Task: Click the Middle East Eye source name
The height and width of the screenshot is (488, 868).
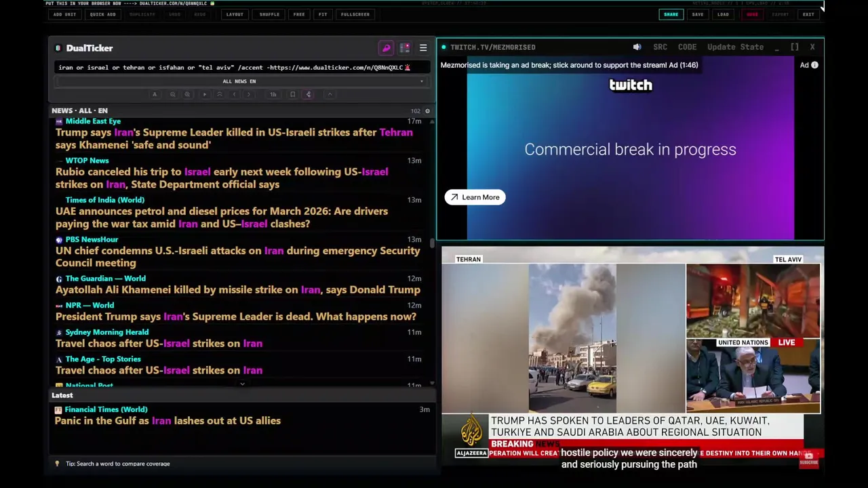Action: coord(93,121)
